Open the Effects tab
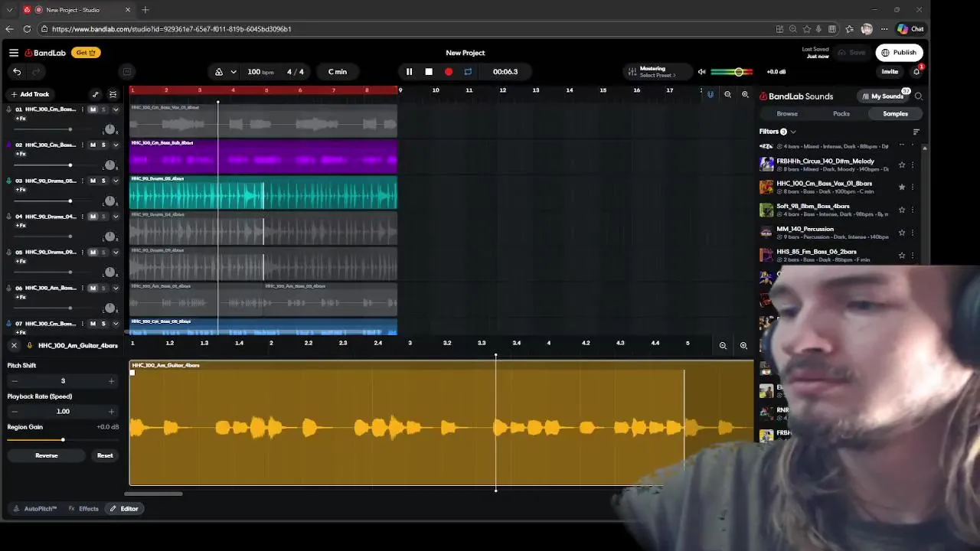The height and width of the screenshot is (551, 980). (84, 509)
